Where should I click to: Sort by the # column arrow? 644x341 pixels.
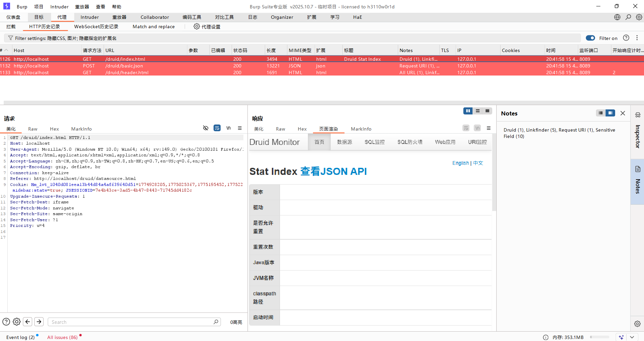[x=6, y=50]
